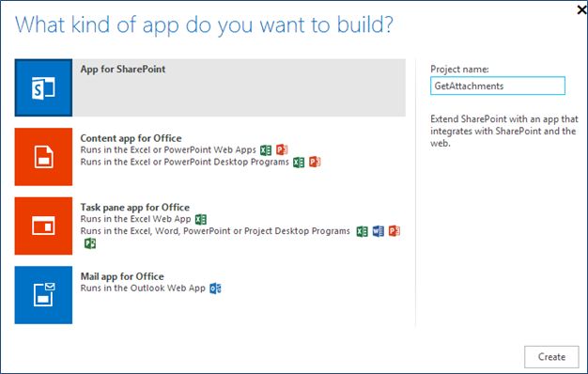The height and width of the screenshot is (374, 588).
Task: Click PowerPoint icon on the Web Apps line
Action: [282, 149]
